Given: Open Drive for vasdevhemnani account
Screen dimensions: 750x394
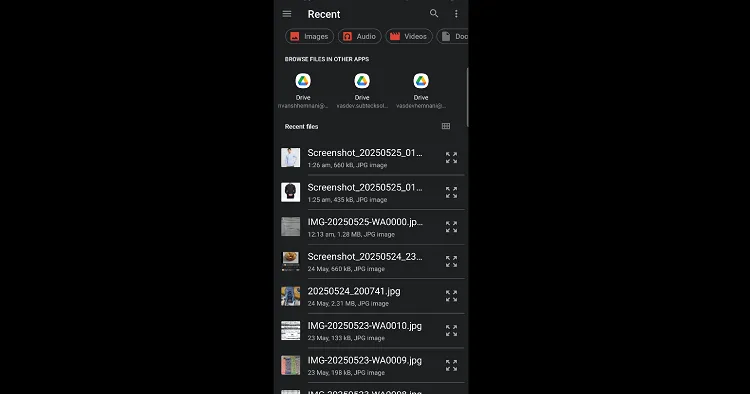Looking at the screenshot, I should click(421, 91).
